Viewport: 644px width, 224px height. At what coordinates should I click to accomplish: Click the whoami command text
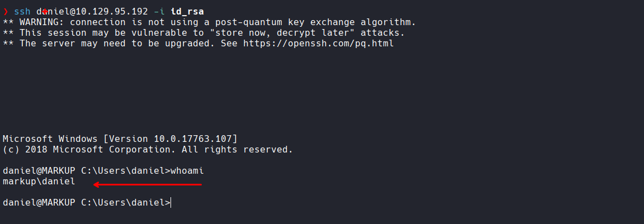(x=187, y=171)
